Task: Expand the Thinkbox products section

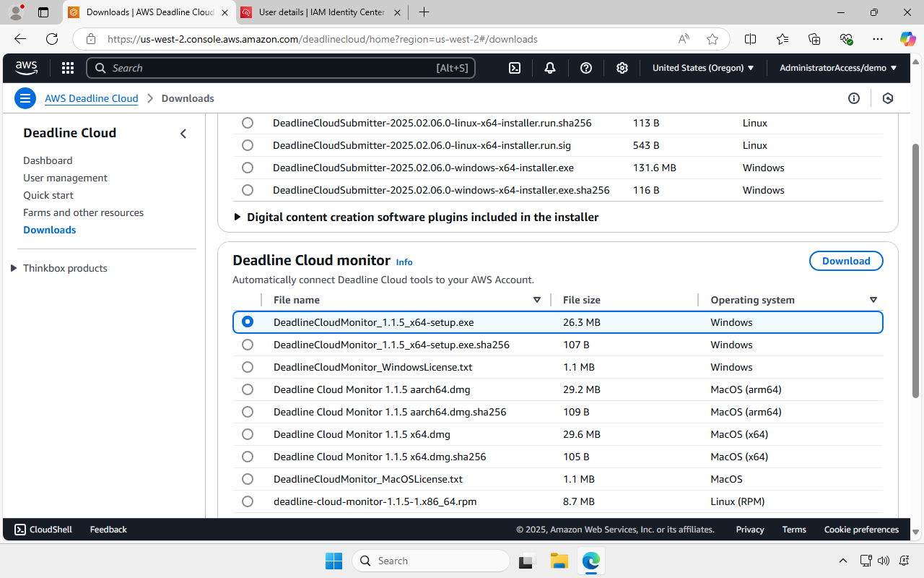Action: pyautogui.click(x=13, y=268)
